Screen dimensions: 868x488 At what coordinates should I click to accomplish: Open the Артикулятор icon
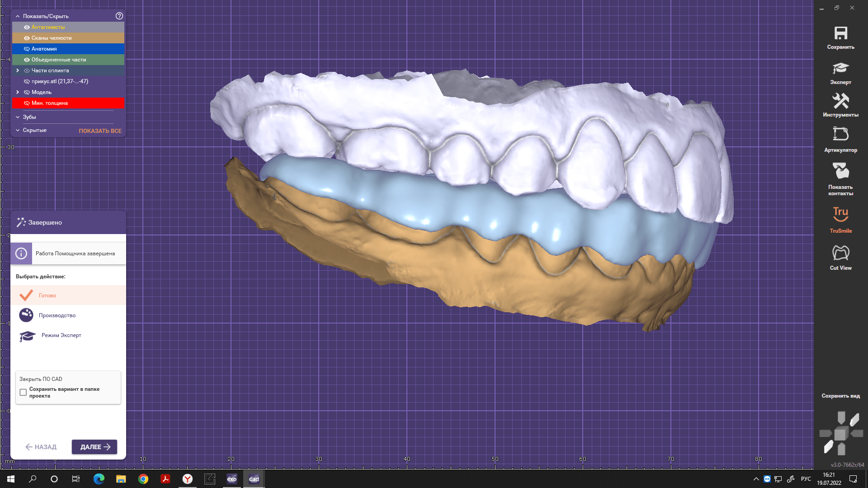point(840,134)
